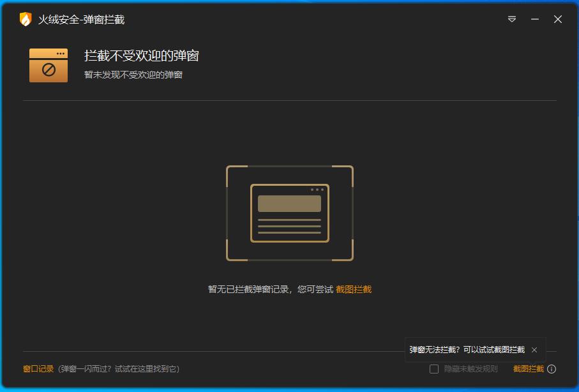This screenshot has height=392, width=579.
Task: Expand settings from the title bar chevron
Action: (511, 19)
